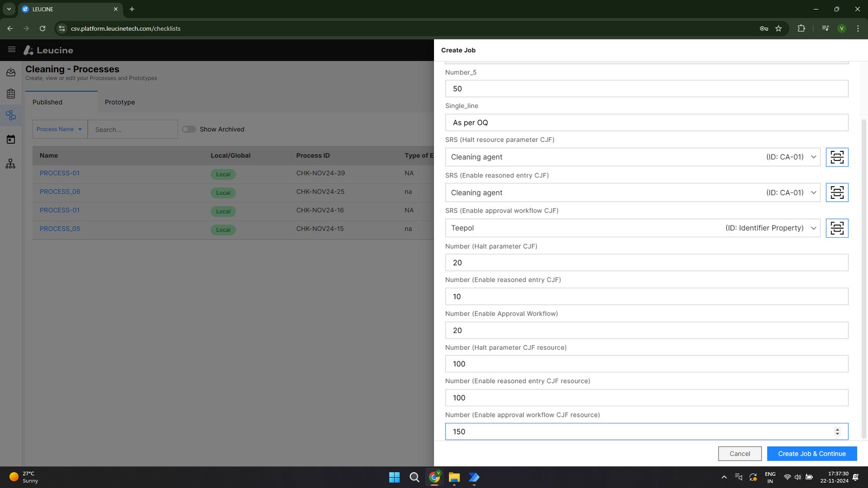Viewport: 868px width, 488px height.
Task: Select the Published tab
Action: 47,102
